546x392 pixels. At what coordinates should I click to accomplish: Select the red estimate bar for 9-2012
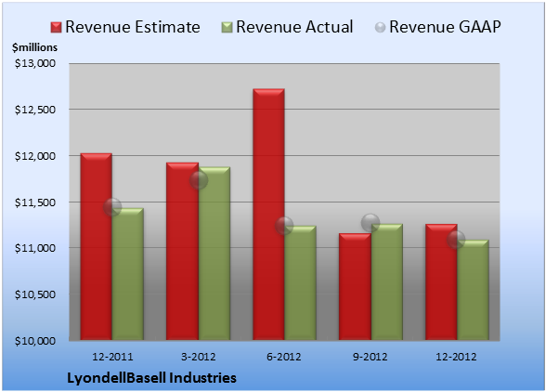[355, 287]
